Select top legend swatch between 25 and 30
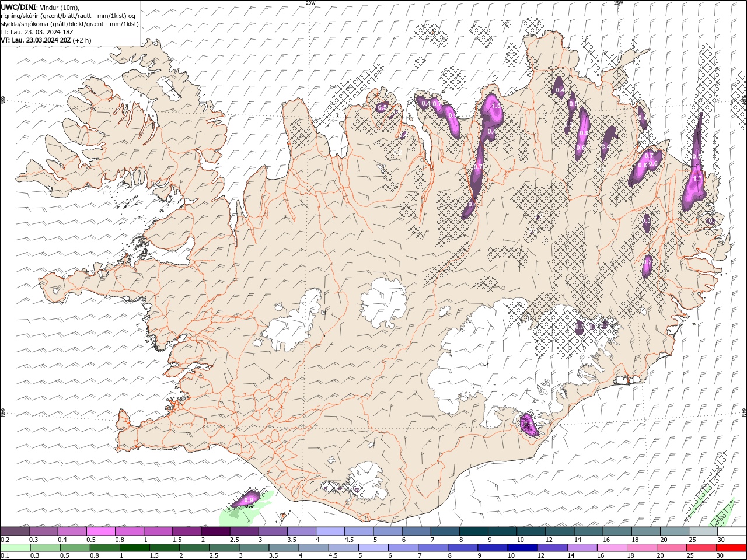The width and height of the screenshot is (747, 560). click(703, 531)
